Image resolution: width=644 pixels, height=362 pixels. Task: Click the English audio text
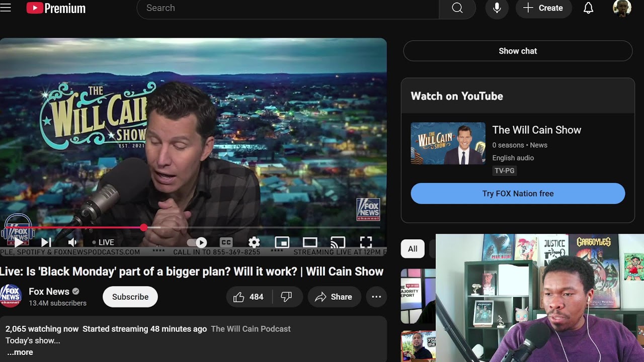513,158
